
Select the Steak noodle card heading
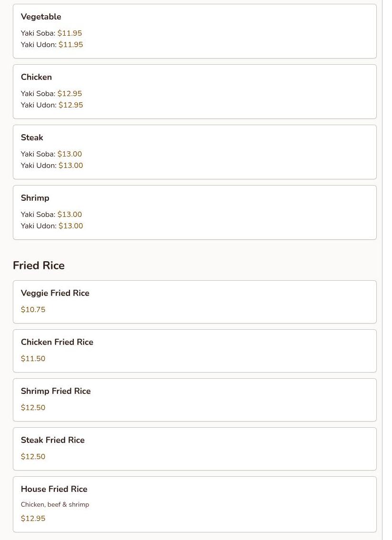[32, 137]
